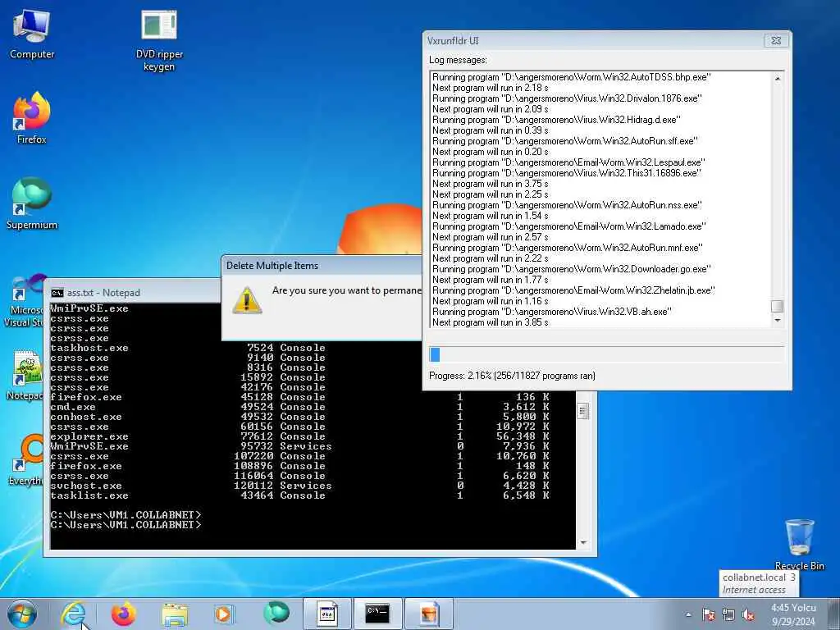Screen dimensions: 840x630
Task: Click the console window scrollbar thumb
Action: click(583, 412)
